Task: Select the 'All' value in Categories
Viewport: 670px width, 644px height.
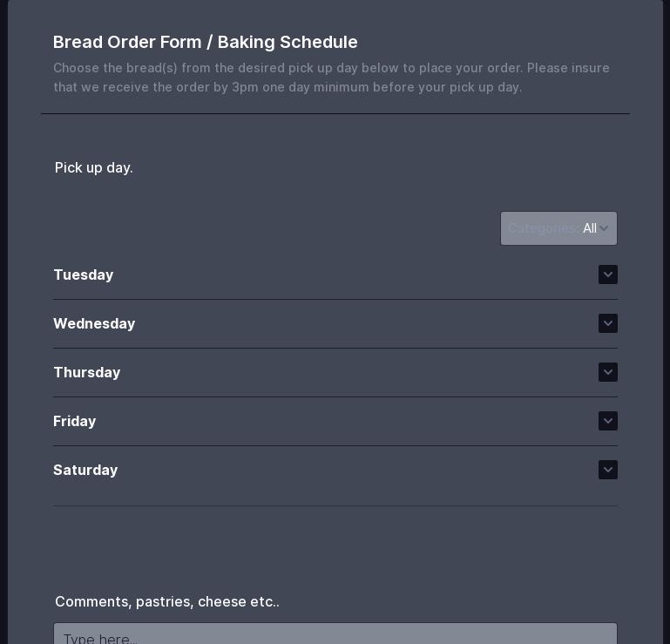Action: click(x=590, y=228)
